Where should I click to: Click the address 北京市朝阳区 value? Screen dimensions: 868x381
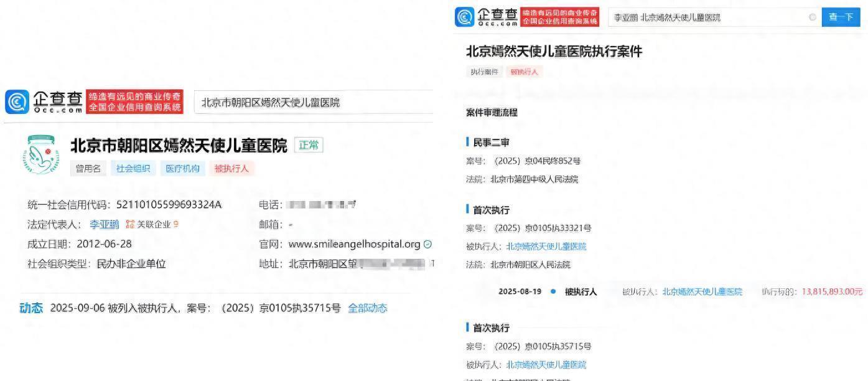(361, 263)
